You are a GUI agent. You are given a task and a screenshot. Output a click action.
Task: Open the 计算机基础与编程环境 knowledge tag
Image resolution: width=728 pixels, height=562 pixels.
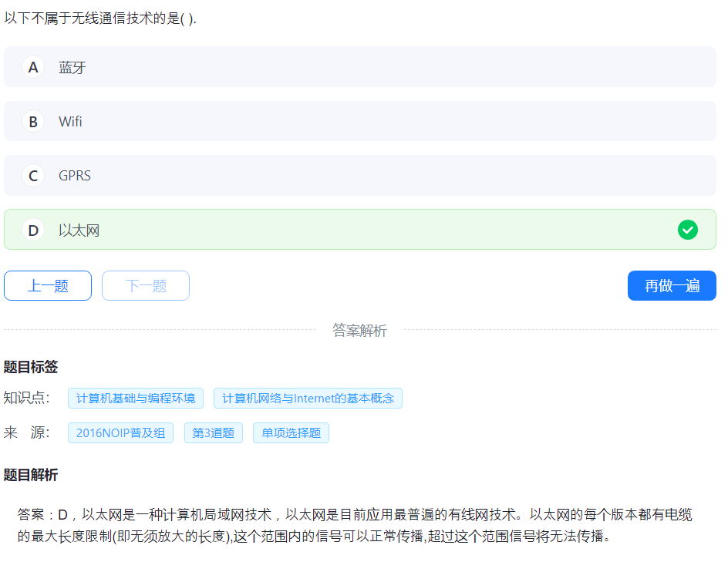[x=136, y=399]
